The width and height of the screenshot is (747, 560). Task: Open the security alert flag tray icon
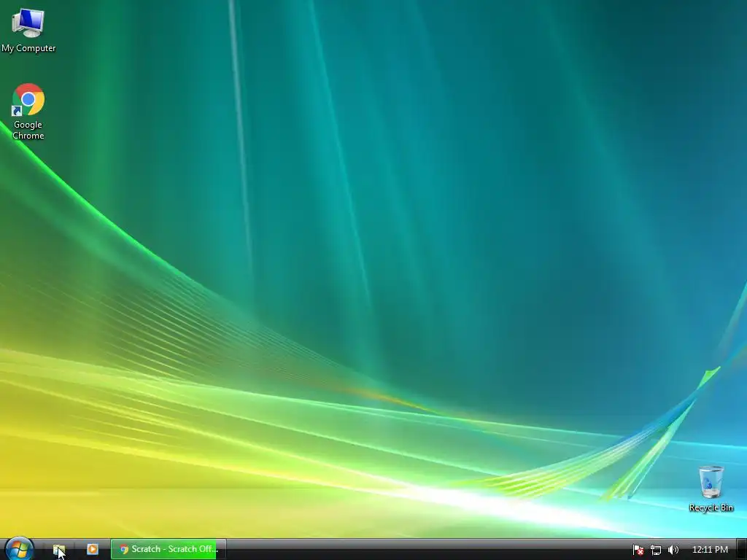[638, 550]
